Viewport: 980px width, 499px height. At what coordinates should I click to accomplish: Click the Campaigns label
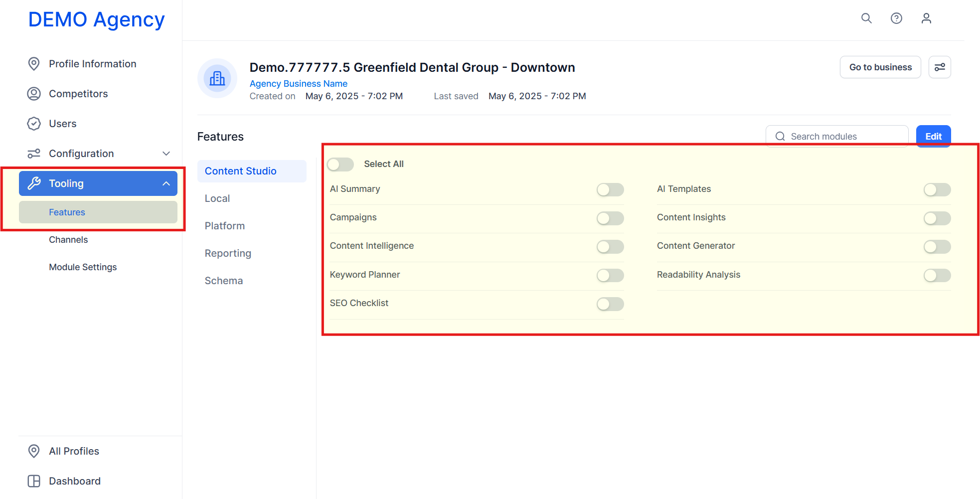click(353, 217)
